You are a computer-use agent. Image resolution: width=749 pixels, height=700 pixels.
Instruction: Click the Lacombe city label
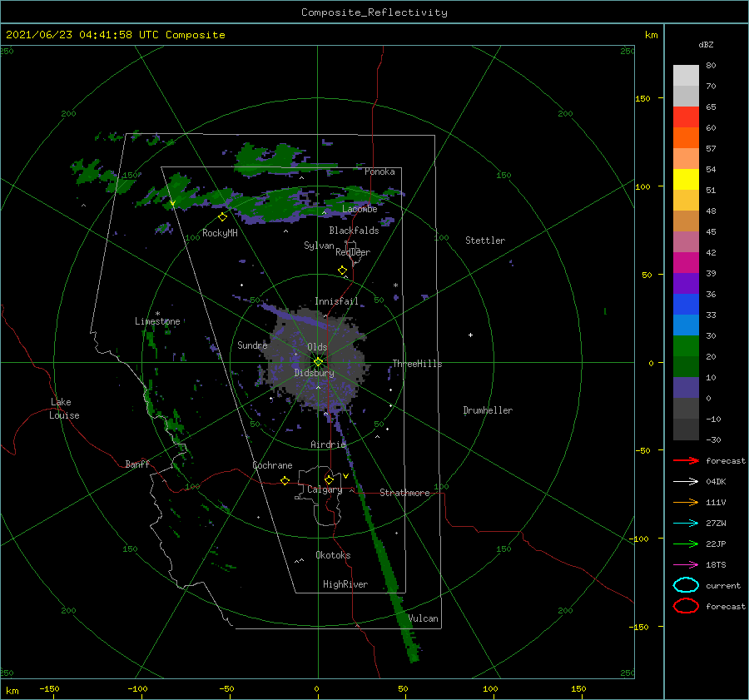360,209
